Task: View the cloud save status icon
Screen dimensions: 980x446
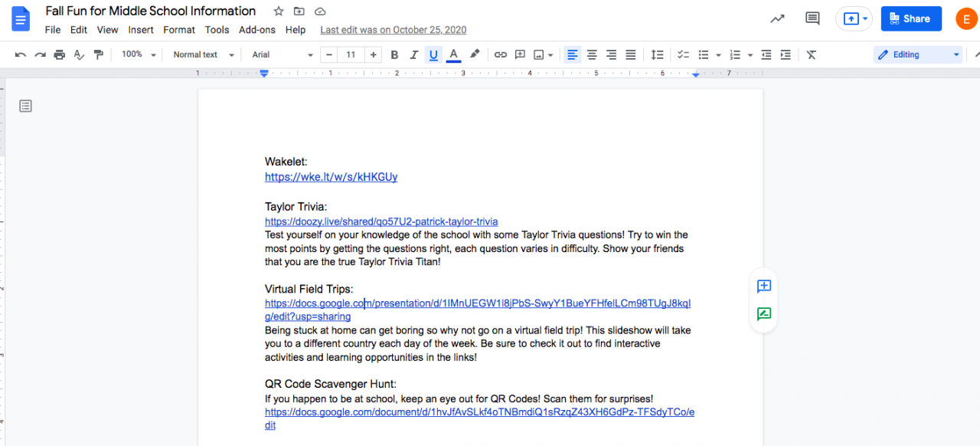Action: [x=320, y=11]
